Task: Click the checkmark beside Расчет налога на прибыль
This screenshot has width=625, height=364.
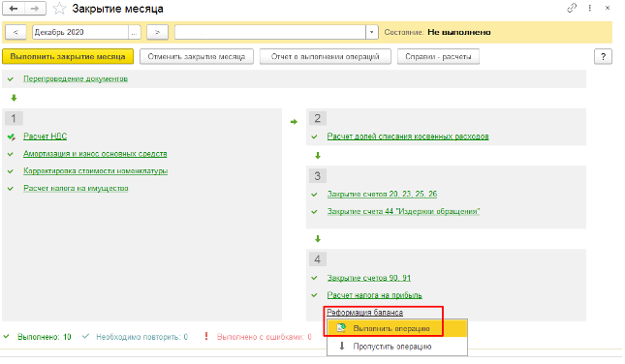Action: tap(315, 295)
